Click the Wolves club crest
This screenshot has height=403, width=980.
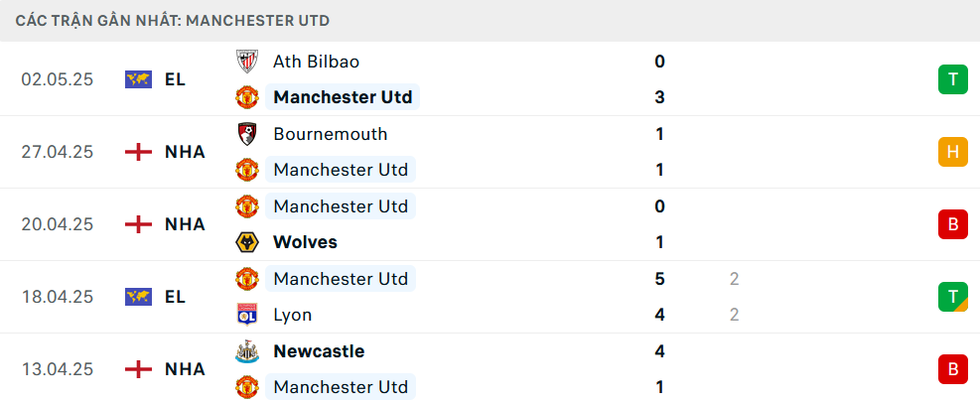click(x=246, y=242)
